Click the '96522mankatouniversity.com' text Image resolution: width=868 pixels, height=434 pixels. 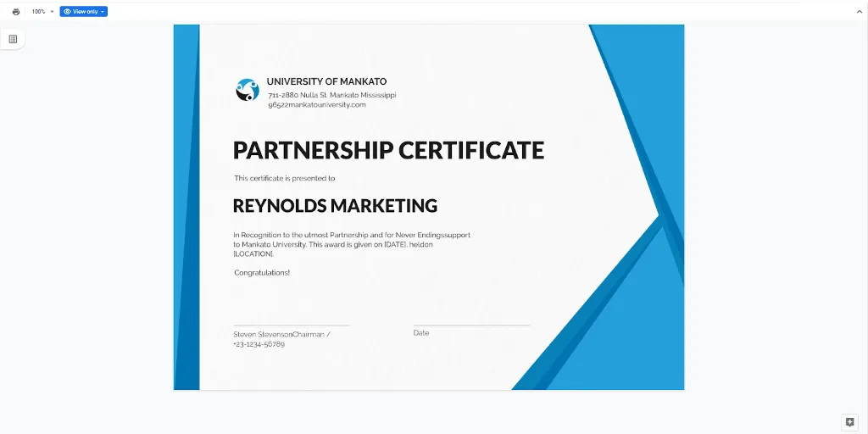click(317, 104)
